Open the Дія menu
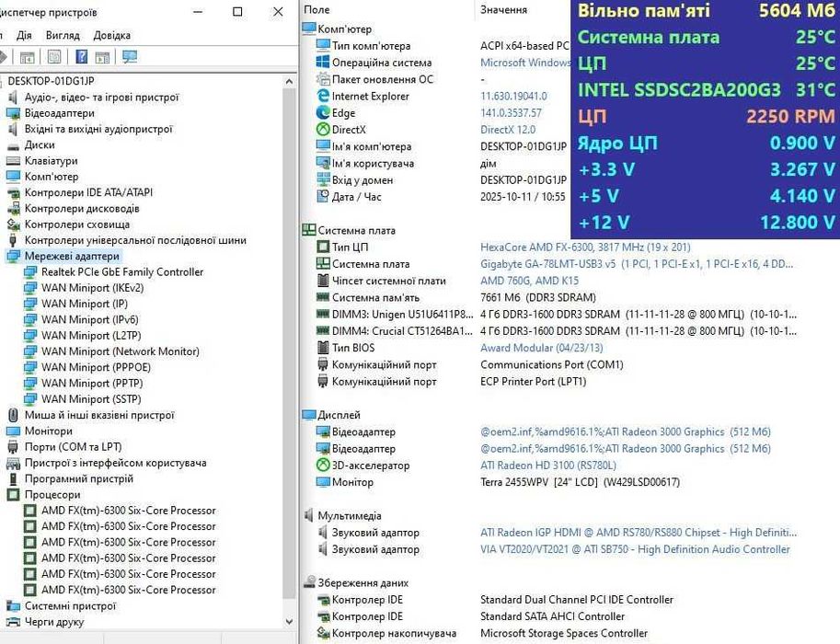 click(24, 35)
